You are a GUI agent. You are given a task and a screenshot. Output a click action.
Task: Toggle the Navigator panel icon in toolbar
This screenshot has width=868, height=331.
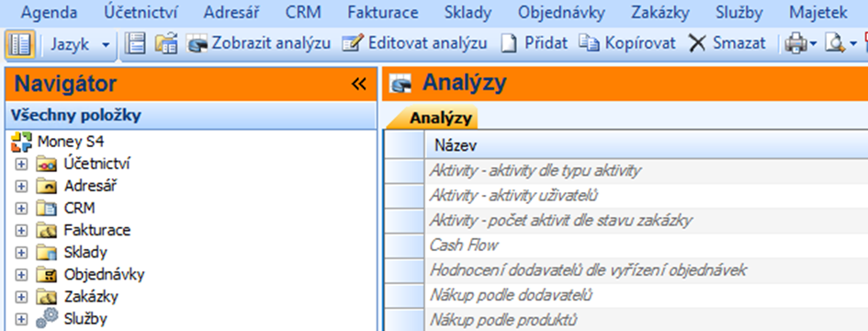(20, 44)
